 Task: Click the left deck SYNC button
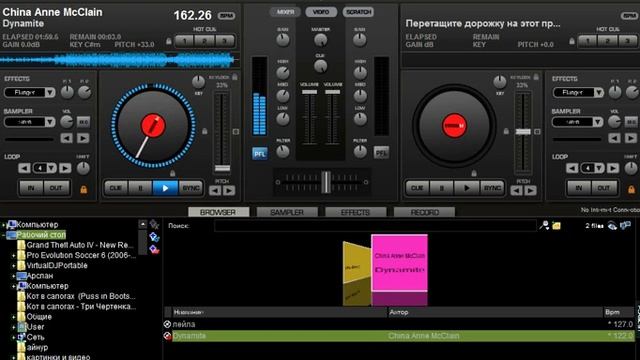pyautogui.click(x=190, y=188)
